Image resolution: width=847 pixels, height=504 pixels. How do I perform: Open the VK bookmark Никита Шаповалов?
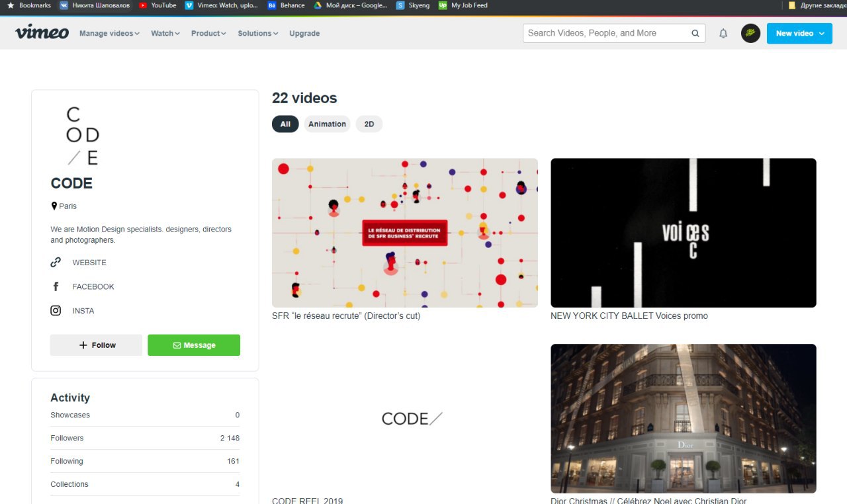[94, 5]
